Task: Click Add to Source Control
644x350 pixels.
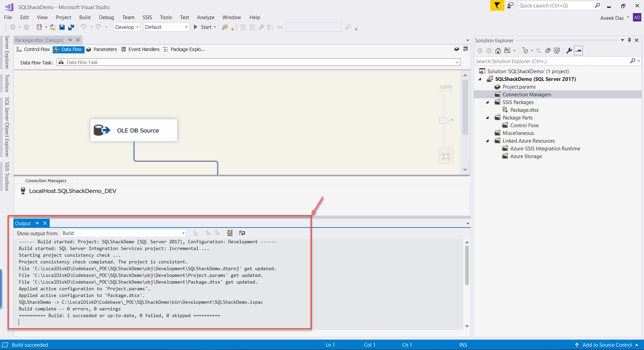Action: point(607,345)
